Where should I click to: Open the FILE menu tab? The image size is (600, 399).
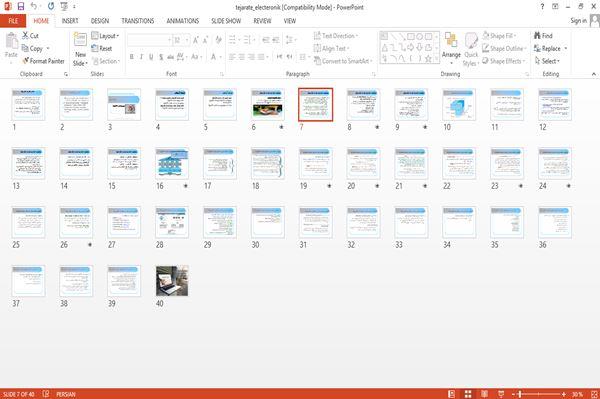[13, 21]
